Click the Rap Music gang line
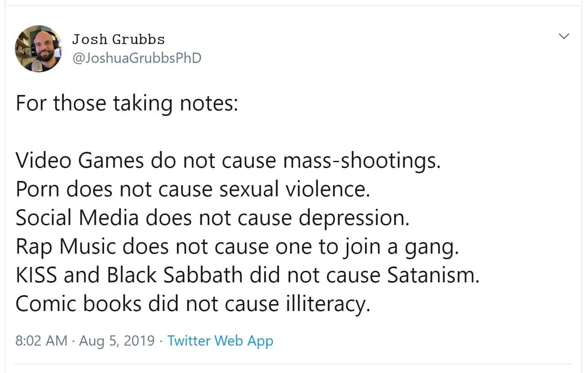 tap(236, 246)
